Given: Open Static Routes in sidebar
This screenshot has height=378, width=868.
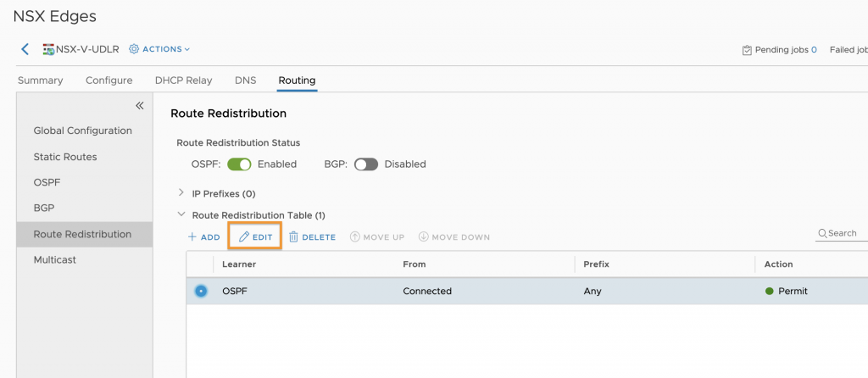Looking at the screenshot, I should [x=64, y=157].
